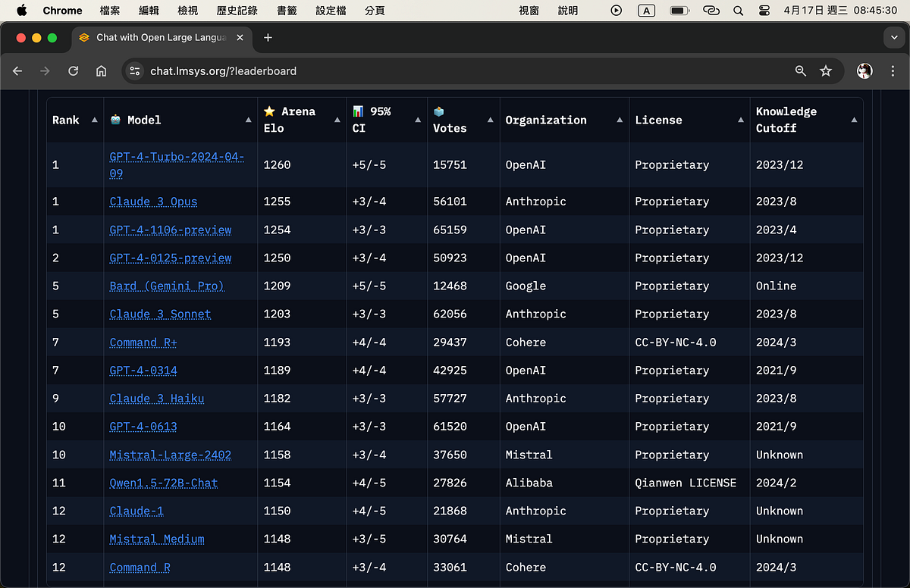This screenshot has height=588, width=910.
Task: Navigate back using the back arrow
Action: tap(17, 70)
